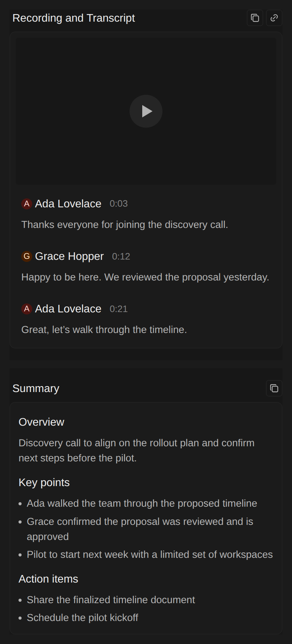Jump to timestamp 0:21 in the recording

pos(119,309)
